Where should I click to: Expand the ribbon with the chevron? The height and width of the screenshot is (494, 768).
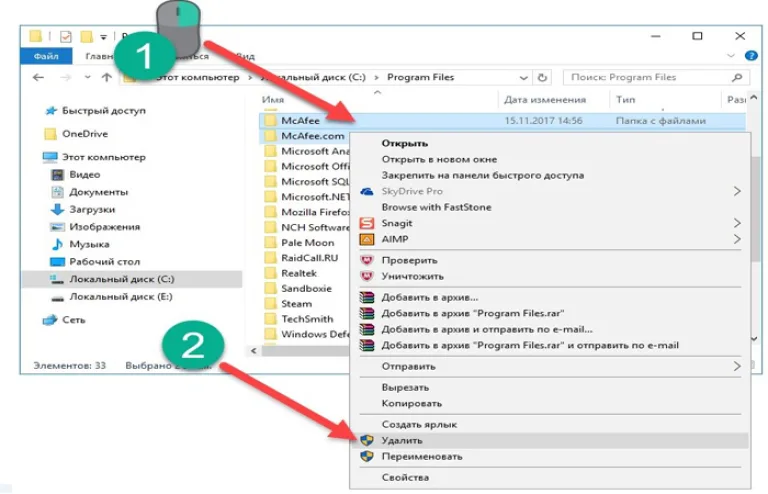(731, 56)
